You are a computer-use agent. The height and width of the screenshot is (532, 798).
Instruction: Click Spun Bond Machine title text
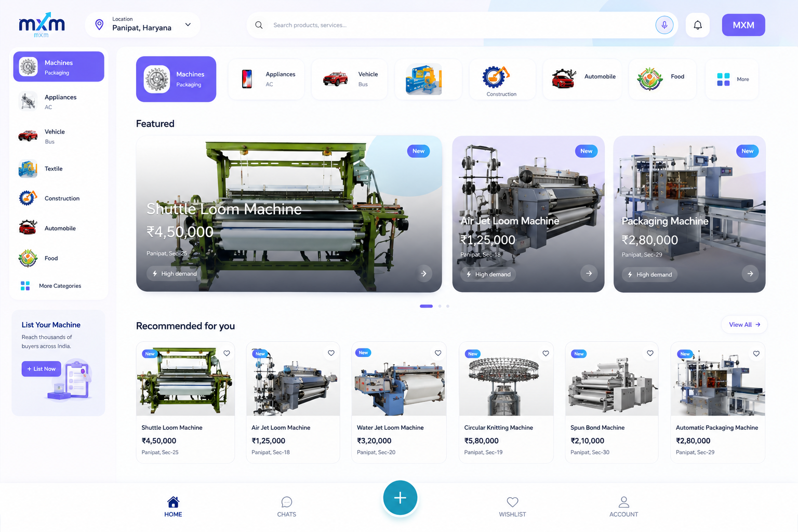[597, 428]
